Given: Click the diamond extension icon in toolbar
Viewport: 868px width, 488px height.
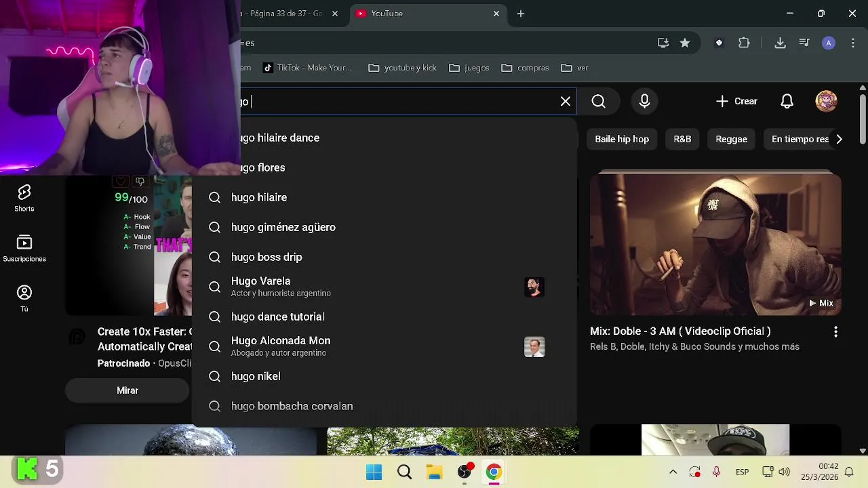Looking at the screenshot, I should point(719,43).
